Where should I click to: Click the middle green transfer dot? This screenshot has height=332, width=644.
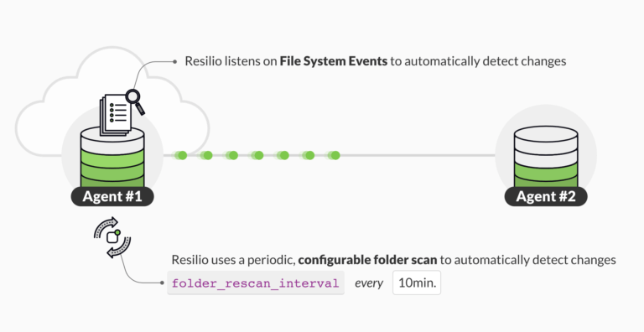click(x=258, y=155)
